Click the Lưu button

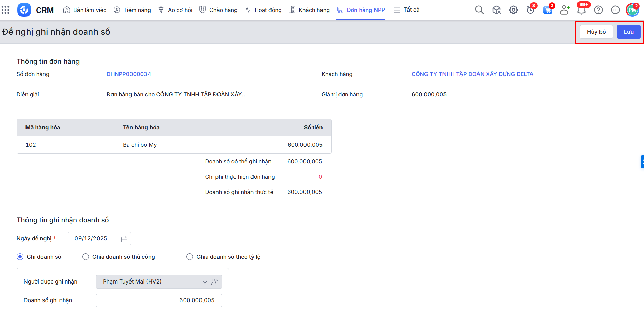click(x=628, y=32)
